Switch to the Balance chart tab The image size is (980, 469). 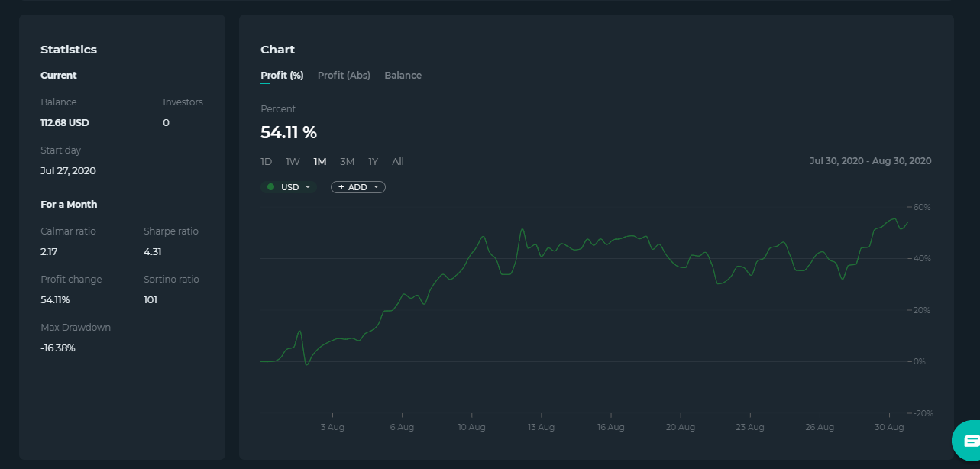tap(403, 76)
